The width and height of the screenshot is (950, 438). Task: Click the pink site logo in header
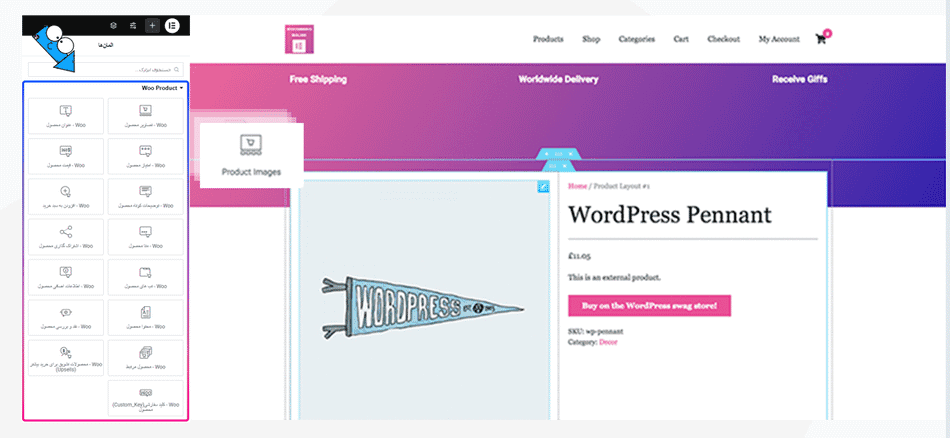pos(299,39)
